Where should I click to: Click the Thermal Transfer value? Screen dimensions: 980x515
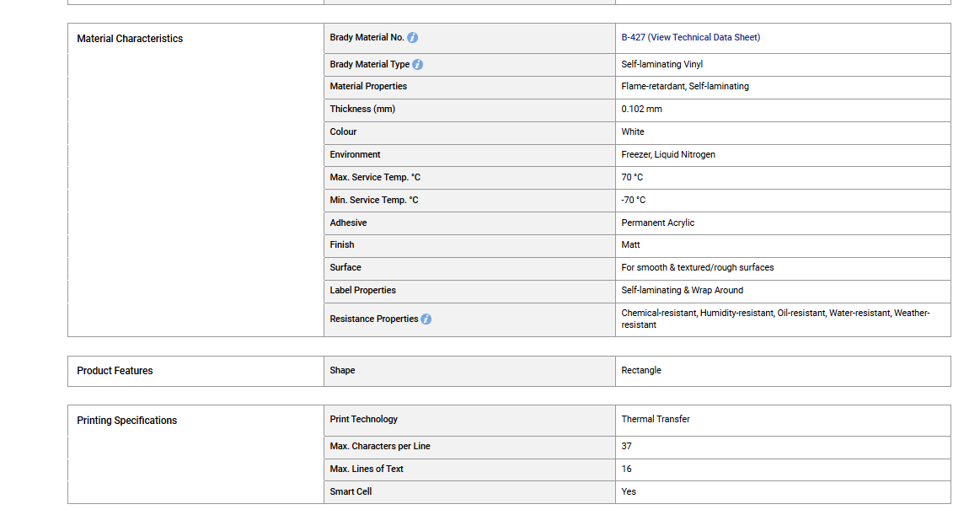656,419
